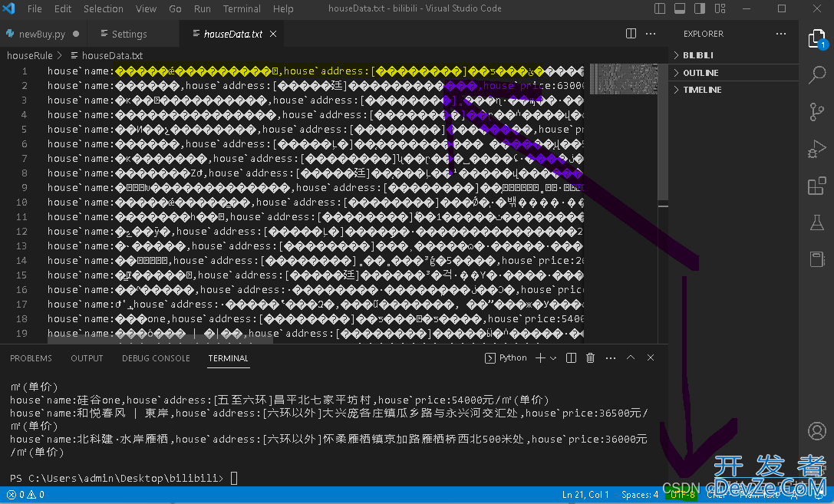Toggle bottom panel layout icon
834x504 pixels.
680,8
